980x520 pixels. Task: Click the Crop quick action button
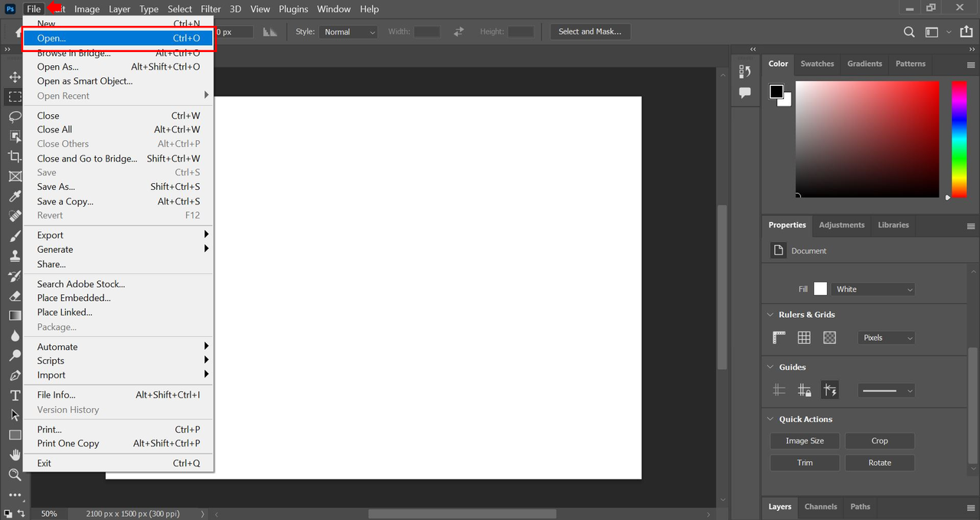(880, 441)
